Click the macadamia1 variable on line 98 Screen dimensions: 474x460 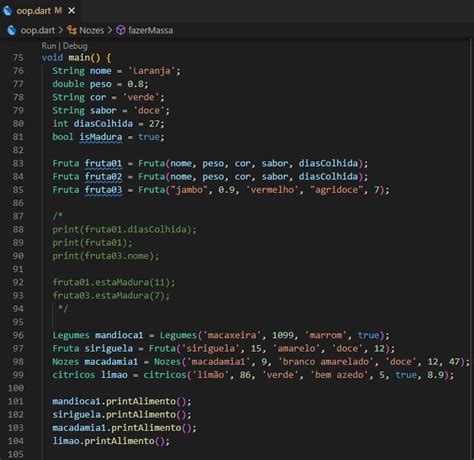point(111,362)
